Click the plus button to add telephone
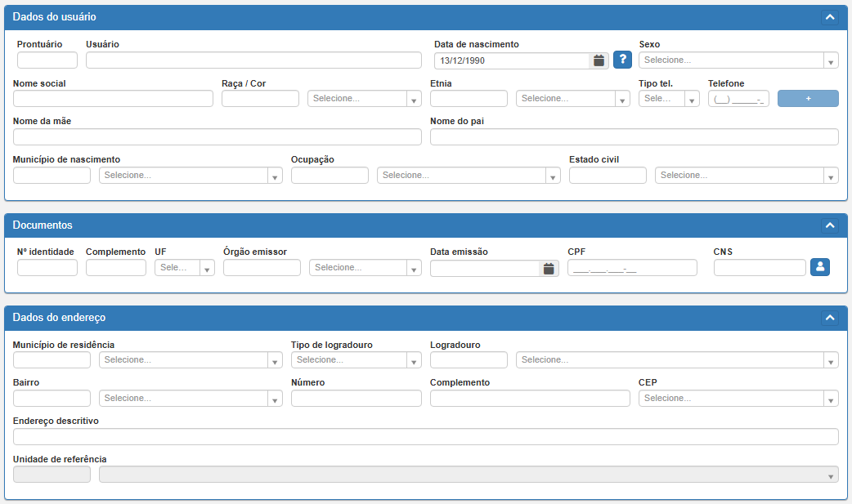 coord(808,99)
